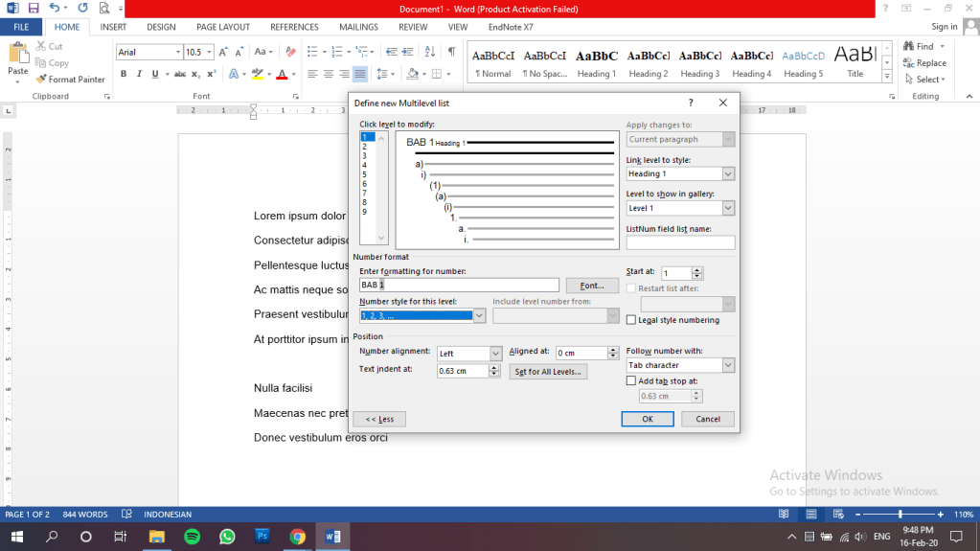Image resolution: width=980 pixels, height=551 pixels.
Task: Click the Undo arrow icon
Action: point(55,8)
